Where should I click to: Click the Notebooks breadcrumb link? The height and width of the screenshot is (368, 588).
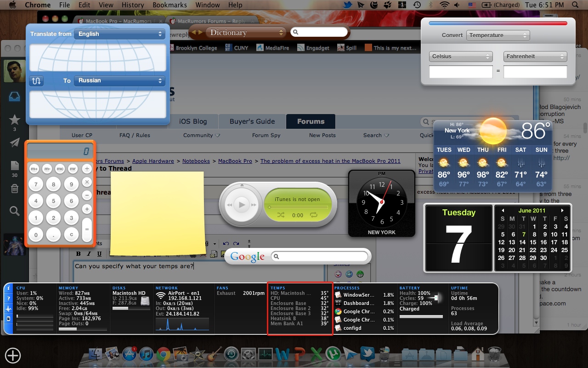click(196, 161)
